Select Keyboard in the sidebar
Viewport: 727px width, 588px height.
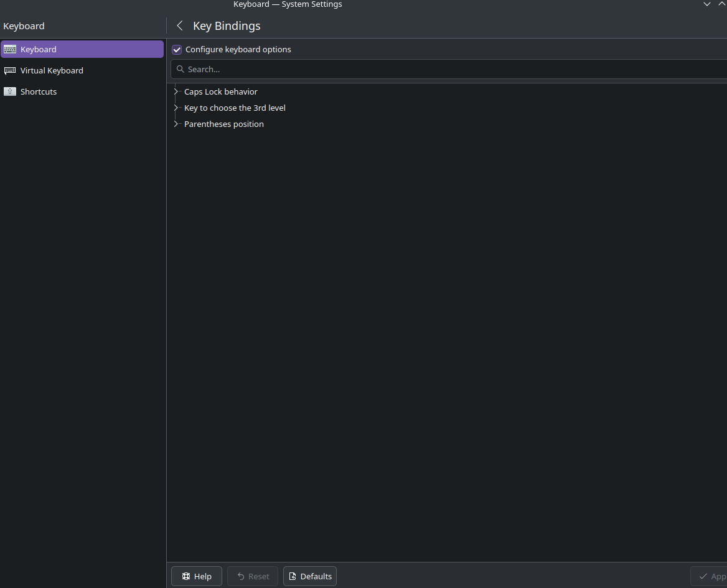(x=82, y=49)
